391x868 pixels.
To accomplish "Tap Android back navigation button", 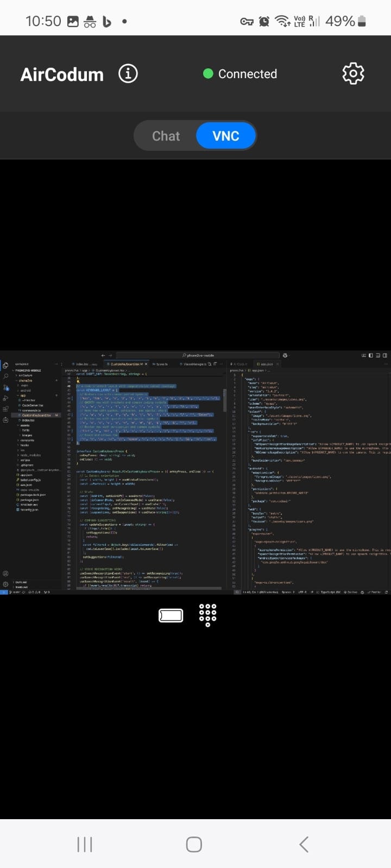I will [304, 844].
